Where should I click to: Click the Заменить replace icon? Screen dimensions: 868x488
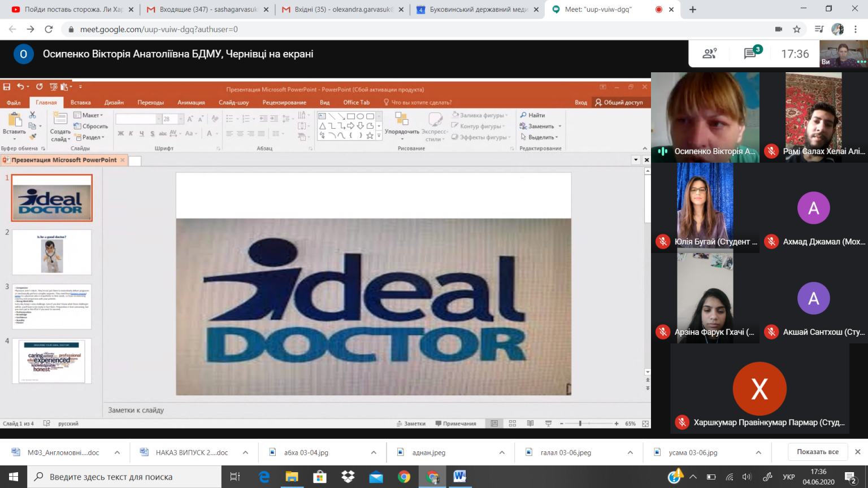[523, 126]
